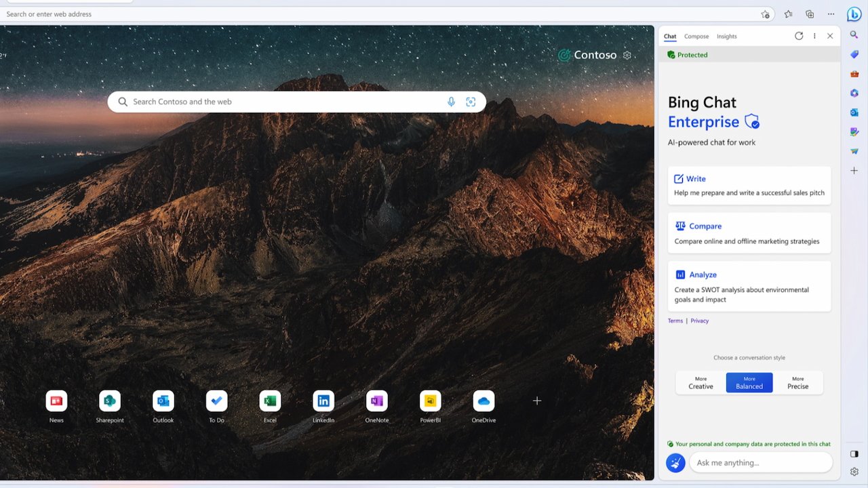Click the New topic broom icon
868x488 pixels.
tap(675, 463)
